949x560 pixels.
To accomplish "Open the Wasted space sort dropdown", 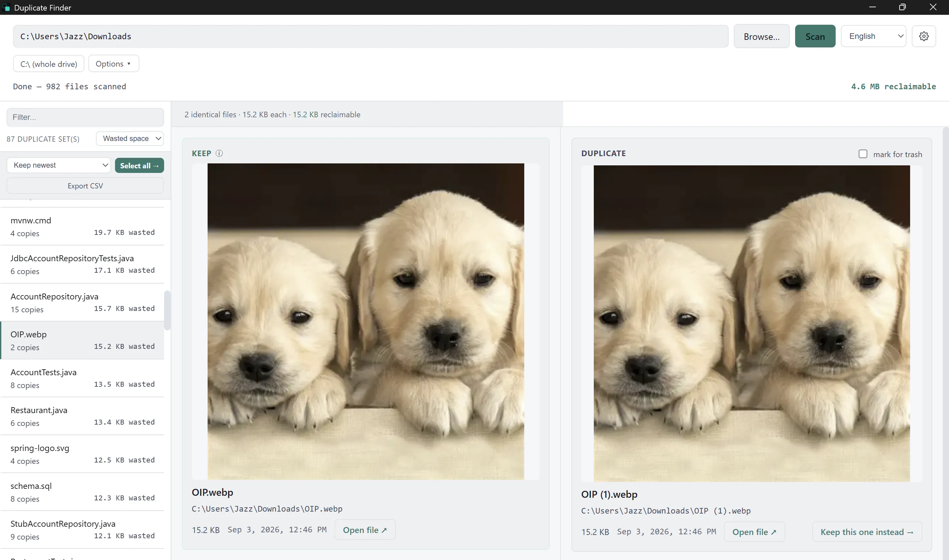I will pos(130,138).
